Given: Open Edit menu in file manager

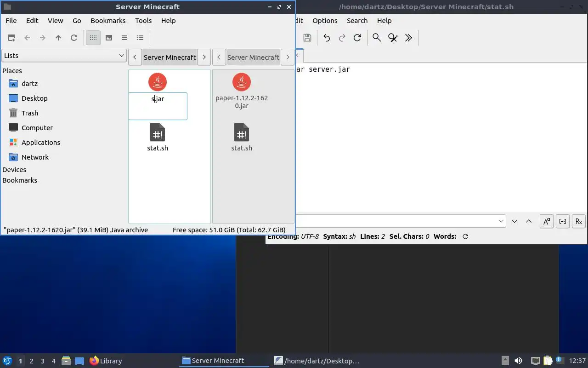Looking at the screenshot, I should [x=32, y=21].
